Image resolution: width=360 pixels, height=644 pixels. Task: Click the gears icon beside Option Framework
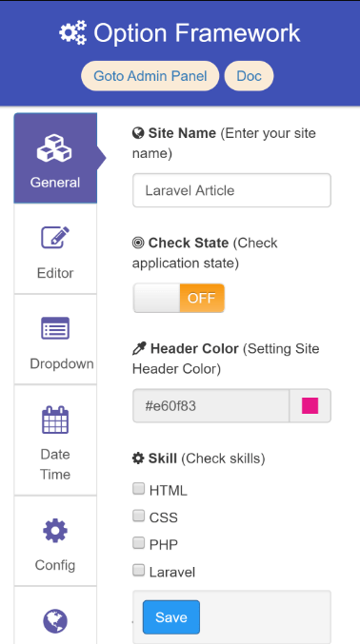[72, 32]
